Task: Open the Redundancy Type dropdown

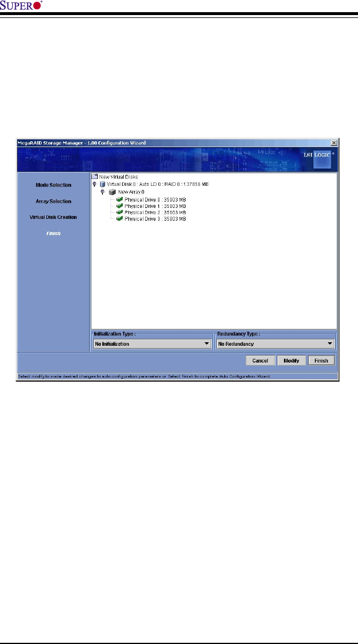Action: pos(275,344)
